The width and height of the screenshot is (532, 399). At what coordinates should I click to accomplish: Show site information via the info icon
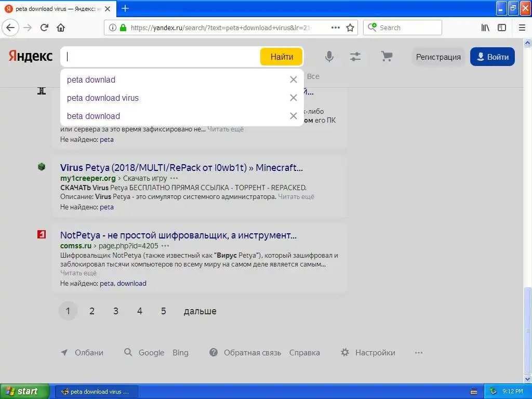[x=113, y=28]
